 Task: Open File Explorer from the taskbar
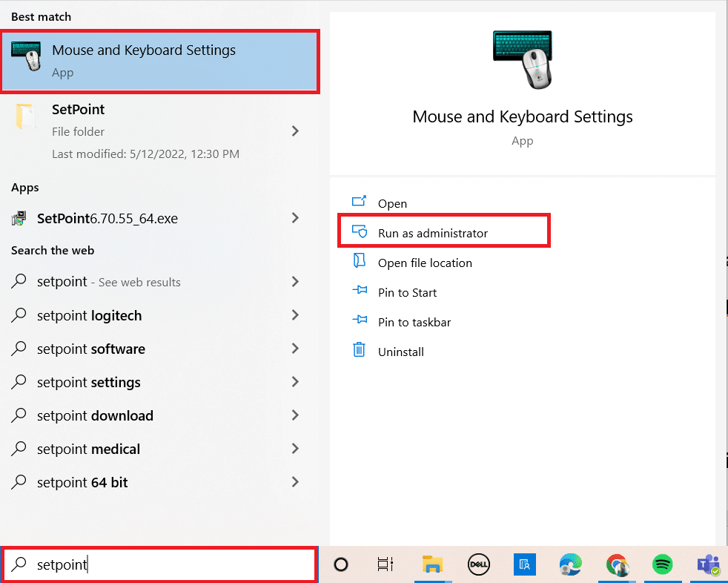(433, 564)
